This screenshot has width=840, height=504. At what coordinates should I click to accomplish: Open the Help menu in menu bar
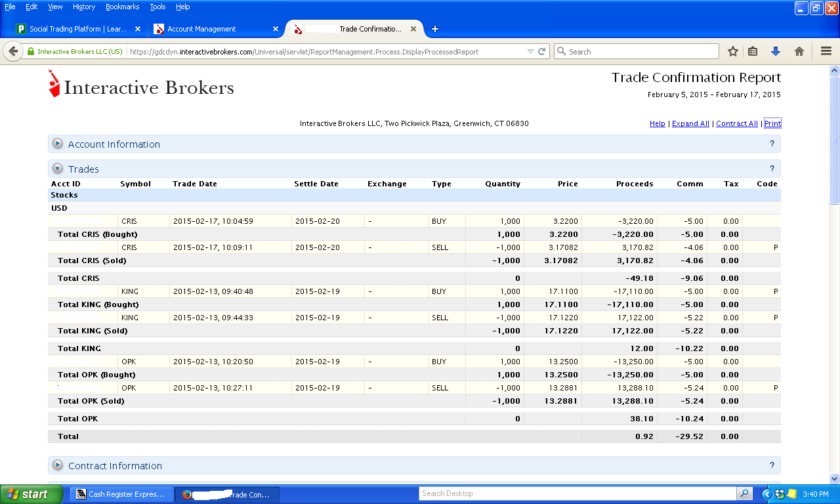click(183, 7)
